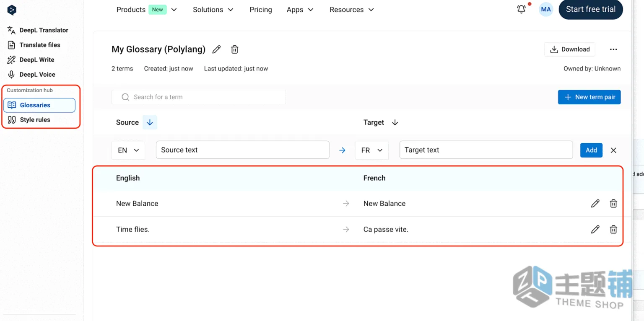The height and width of the screenshot is (321, 644).
Task: Focus the Search for a term field
Action: pyautogui.click(x=199, y=97)
